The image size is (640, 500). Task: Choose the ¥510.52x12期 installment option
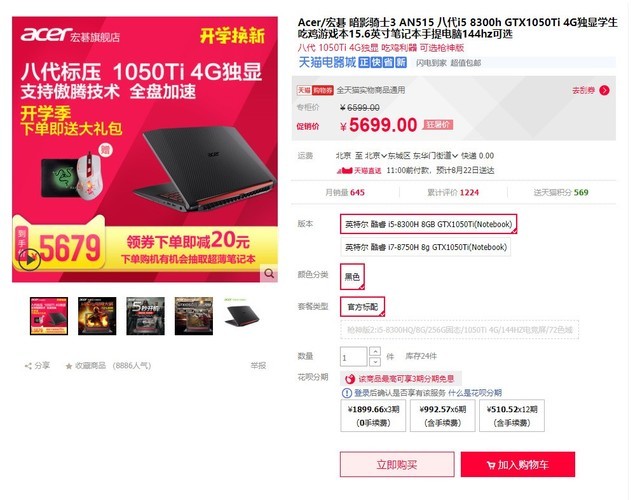coord(512,416)
